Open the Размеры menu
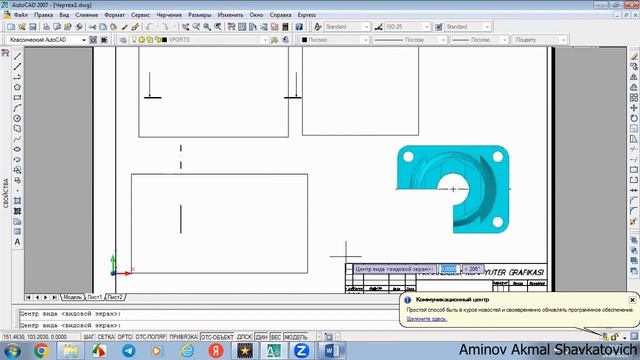This screenshot has height=360, width=640. tap(200, 15)
